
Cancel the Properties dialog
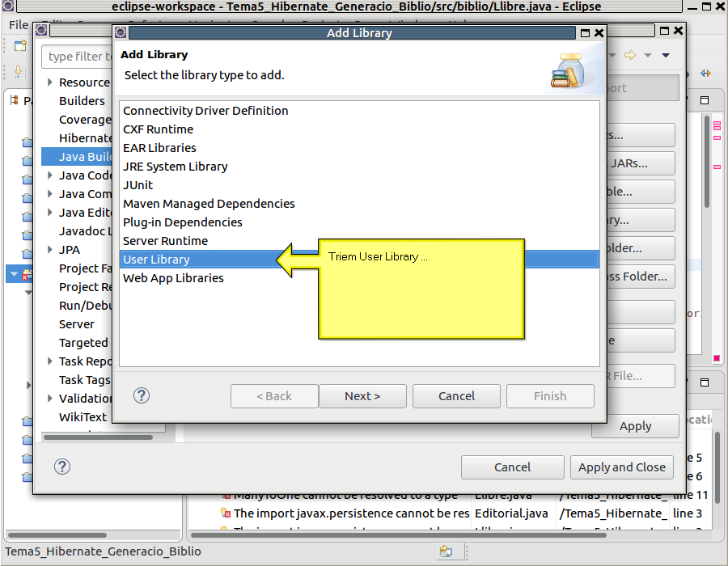pos(513,467)
